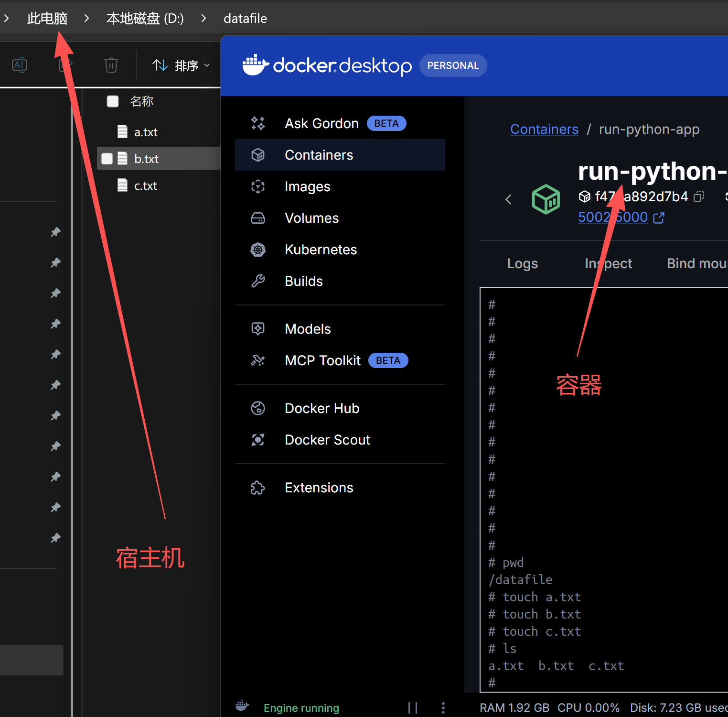Select a.txt in the Explorer window
728x717 pixels.
tap(146, 132)
